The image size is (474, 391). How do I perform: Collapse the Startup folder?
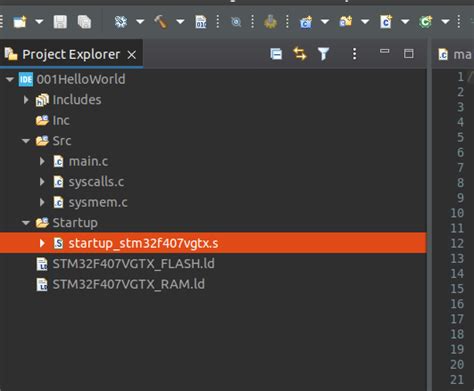(x=26, y=223)
